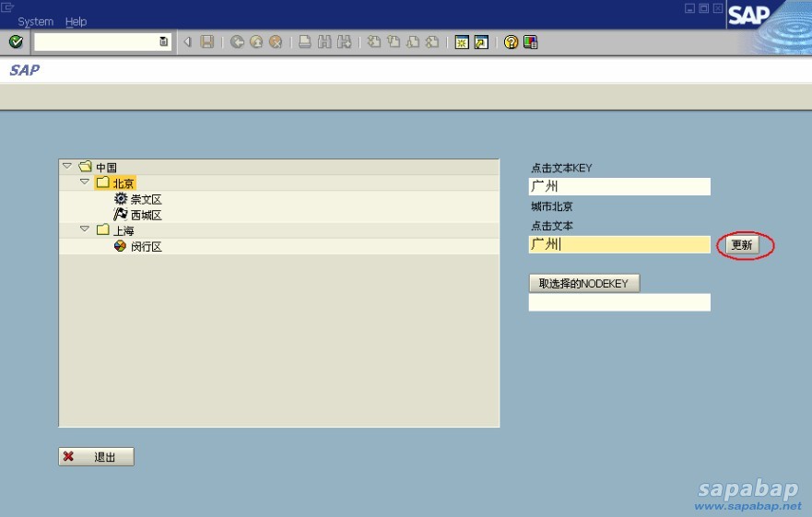Viewport: 812px width, 517px height.
Task: Click the Find binoculars icon
Action: 324,42
